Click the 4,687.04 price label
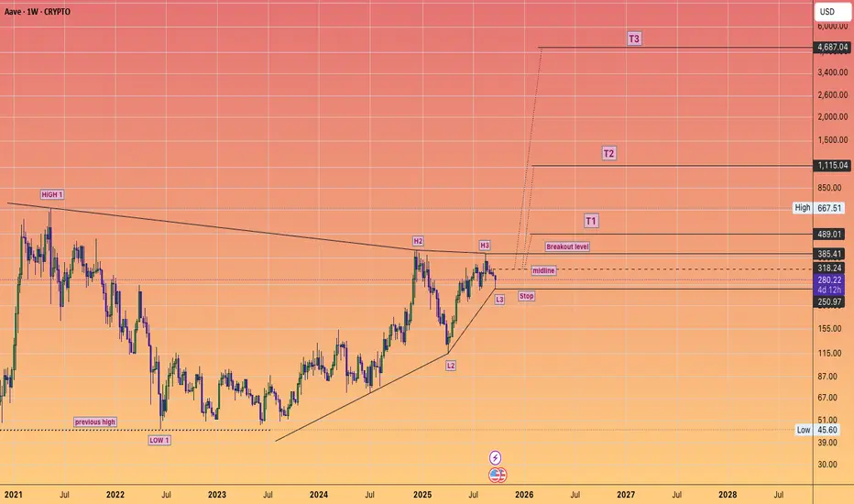854x504 pixels. [x=832, y=48]
